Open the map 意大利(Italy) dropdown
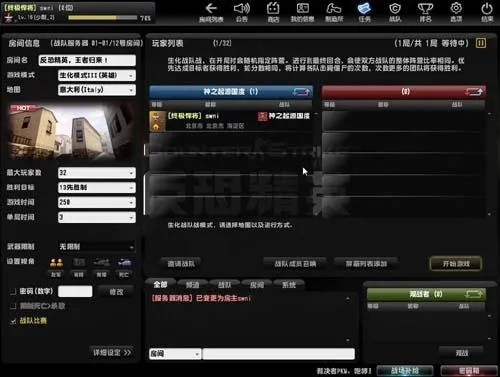500x377 pixels. click(97, 90)
